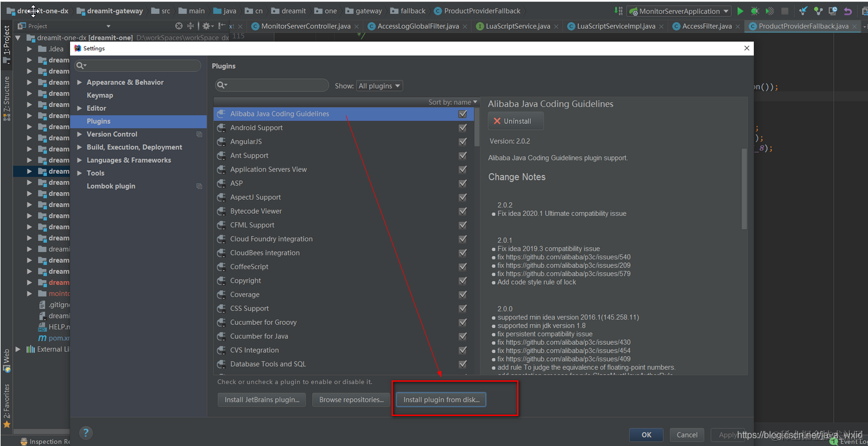Click the project-level icon beside Version Control
The width and height of the screenshot is (868, 446).
[x=199, y=134]
